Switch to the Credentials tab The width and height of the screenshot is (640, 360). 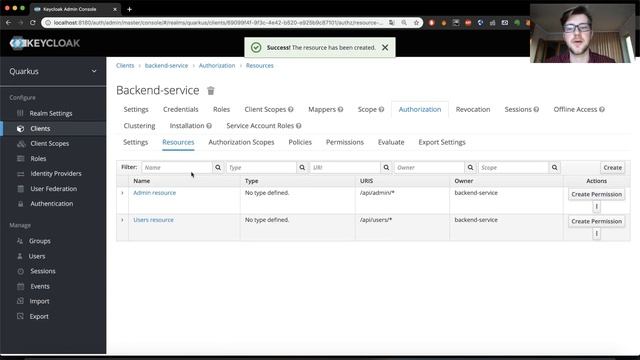coord(180,109)
